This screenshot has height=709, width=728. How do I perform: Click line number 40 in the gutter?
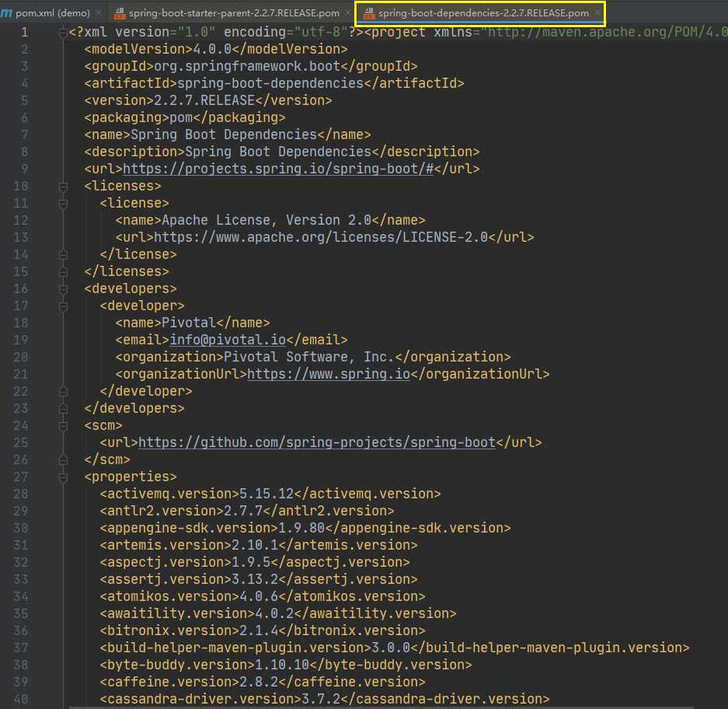[21, 699]
